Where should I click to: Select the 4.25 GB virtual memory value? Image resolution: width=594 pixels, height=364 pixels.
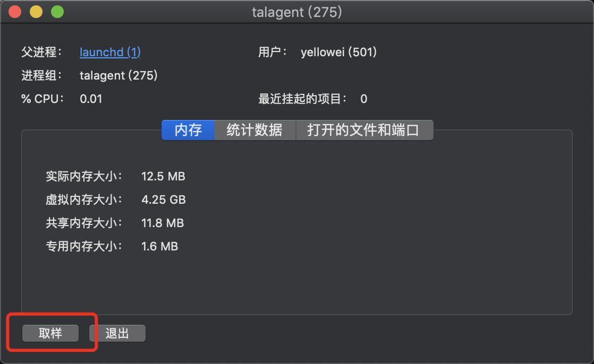(x=164, y=200)
